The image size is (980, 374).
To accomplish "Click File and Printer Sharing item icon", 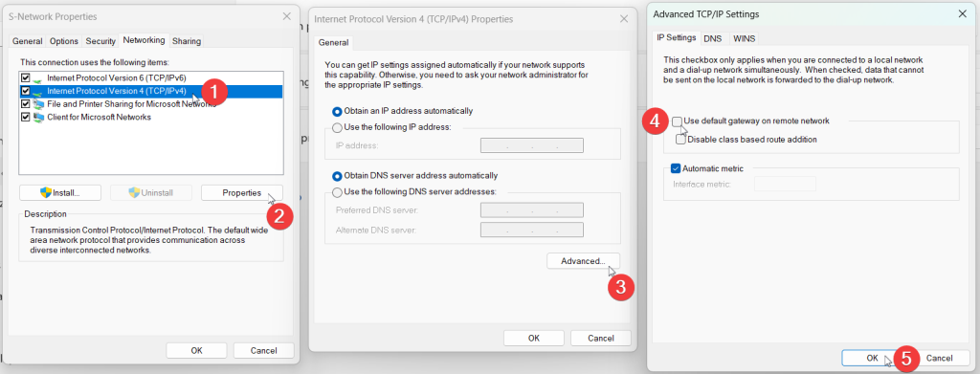I will point(38,104).
